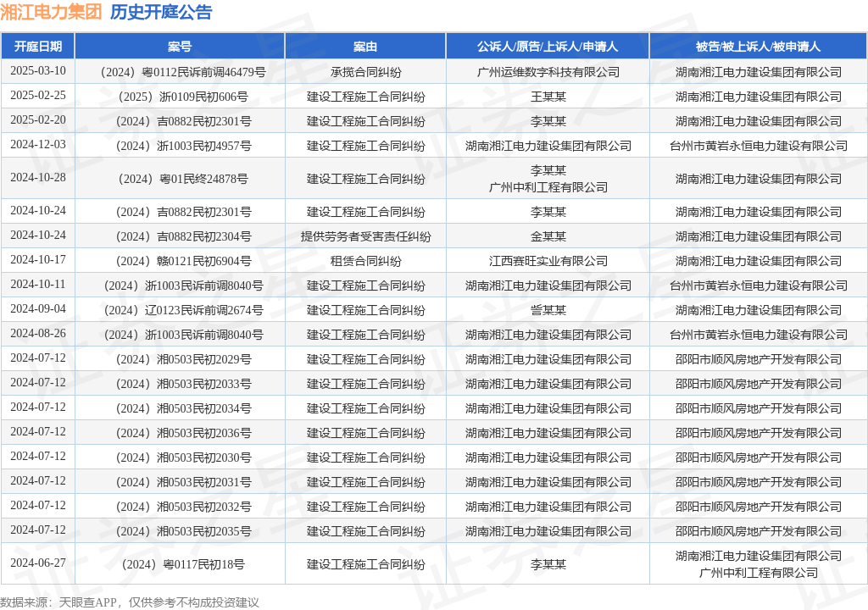868x610 pixels.
Task: Click plaintiff 江西赛旺实业有限公司
Action: point(548,261)
